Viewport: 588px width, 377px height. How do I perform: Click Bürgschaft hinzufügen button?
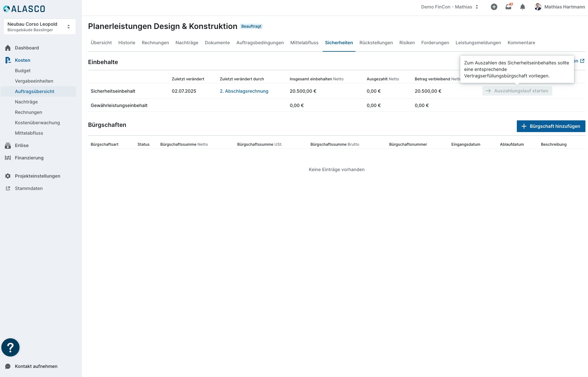coord(551,126)
